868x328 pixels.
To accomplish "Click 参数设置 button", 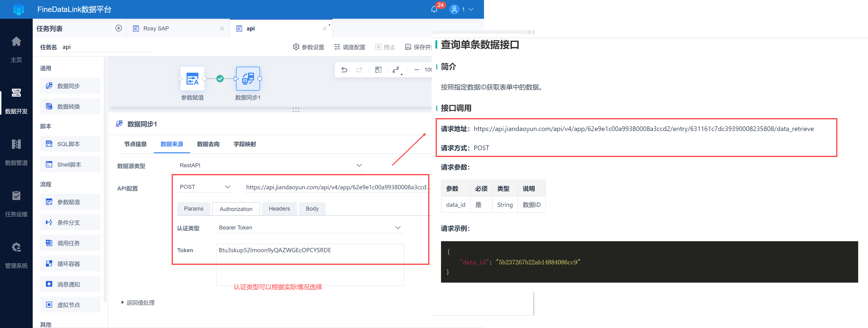I will tap(309, 47).
